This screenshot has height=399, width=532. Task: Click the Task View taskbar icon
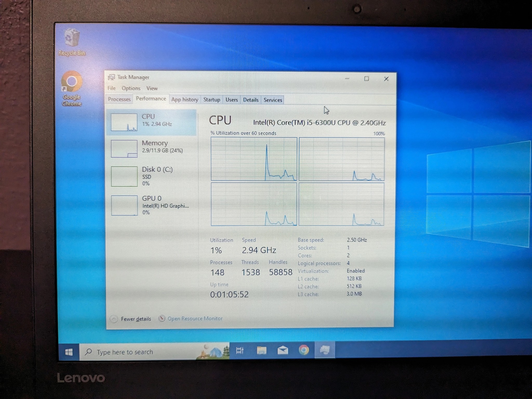[240, 351]
